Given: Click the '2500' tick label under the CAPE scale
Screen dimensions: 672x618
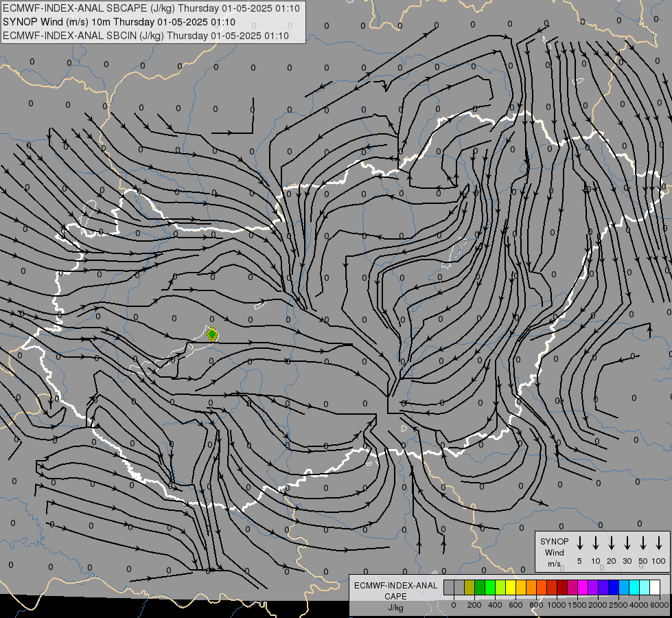Looking at the screenshot, I should tap(618, 605).
